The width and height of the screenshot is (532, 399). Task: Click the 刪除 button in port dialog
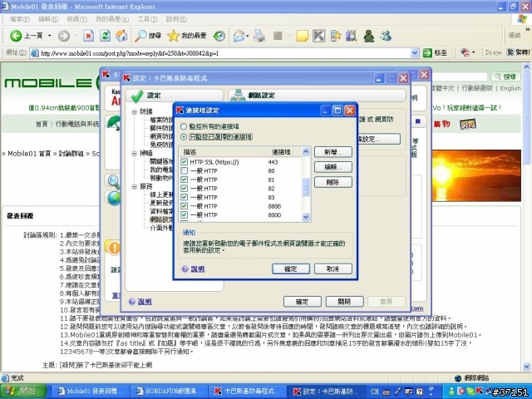tap(333, 182)
